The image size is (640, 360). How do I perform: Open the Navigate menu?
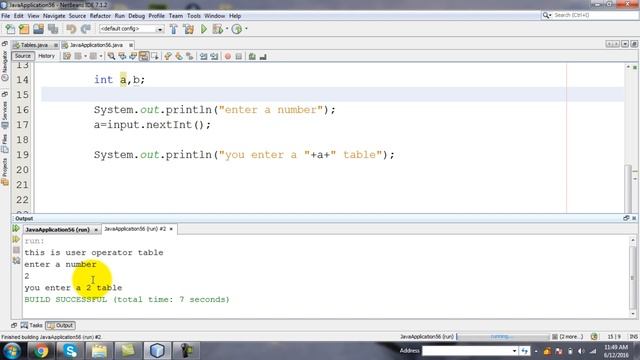tap(54, 16)
